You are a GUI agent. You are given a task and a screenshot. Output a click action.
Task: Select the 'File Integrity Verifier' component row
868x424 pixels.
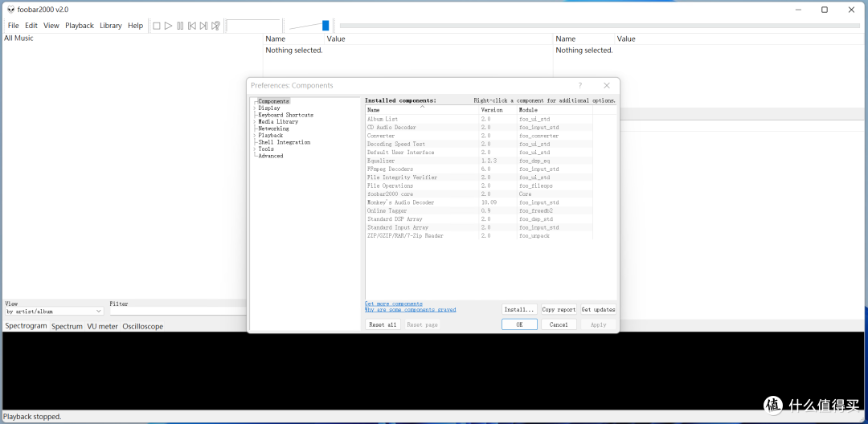coord(479,177)
